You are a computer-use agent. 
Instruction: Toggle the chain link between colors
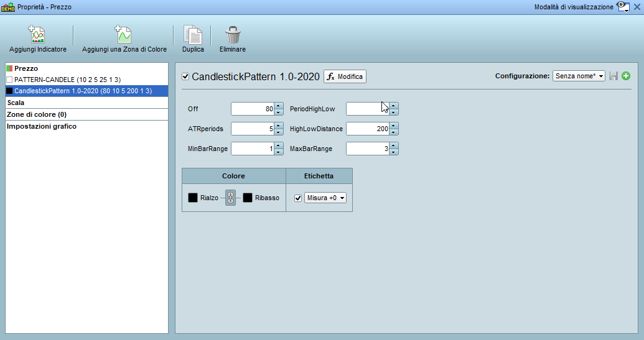click(x=230, y=198)
